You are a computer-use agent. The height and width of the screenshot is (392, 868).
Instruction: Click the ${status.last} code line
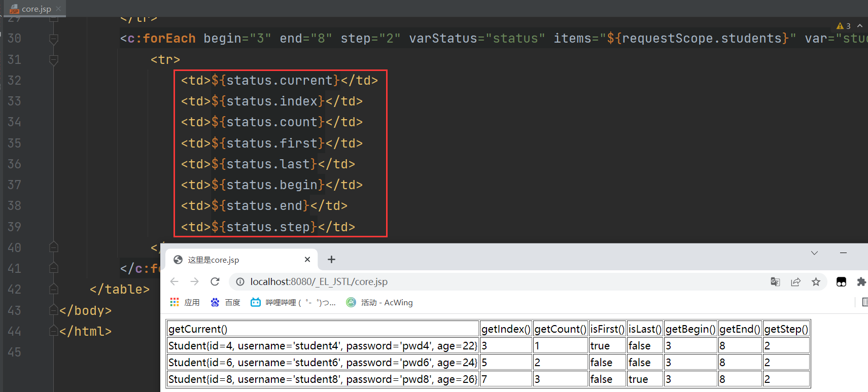(268, 164)
